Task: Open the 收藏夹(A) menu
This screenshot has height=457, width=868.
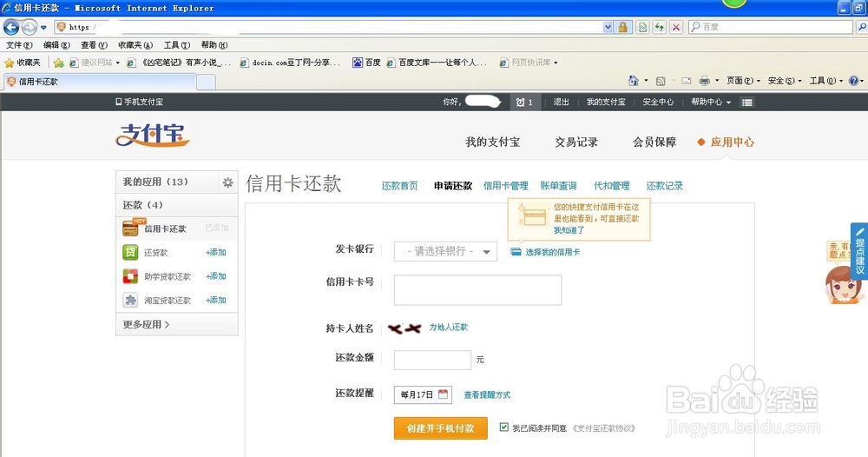Action: [135, 45]
